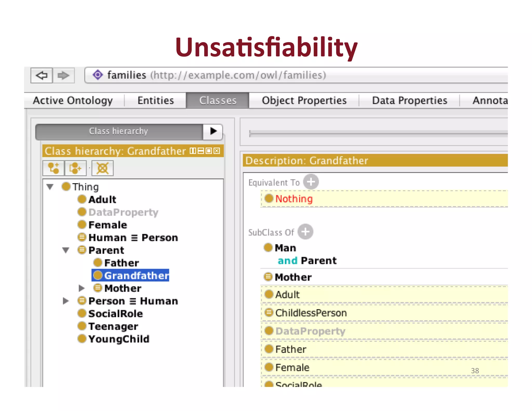
Task: Expand the Mother tree node
Action: tap(82, 288)
